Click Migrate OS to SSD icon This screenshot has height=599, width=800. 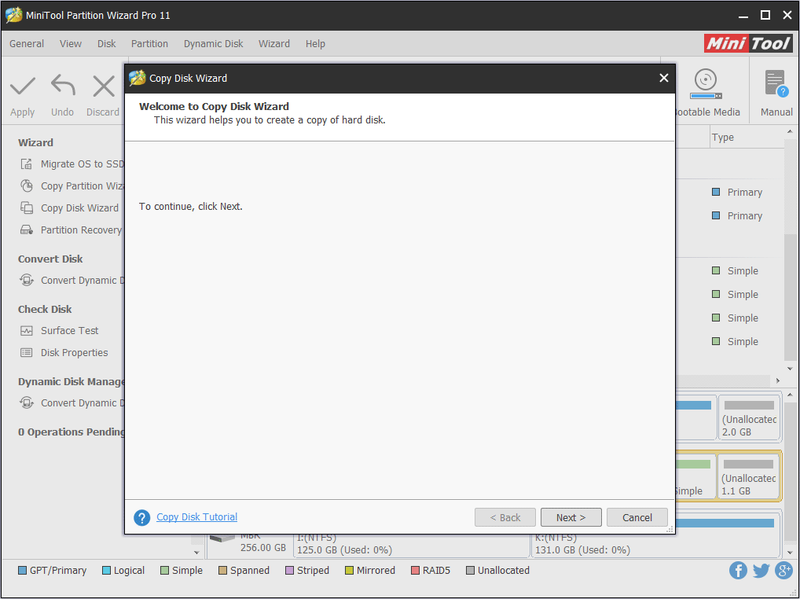27,164
